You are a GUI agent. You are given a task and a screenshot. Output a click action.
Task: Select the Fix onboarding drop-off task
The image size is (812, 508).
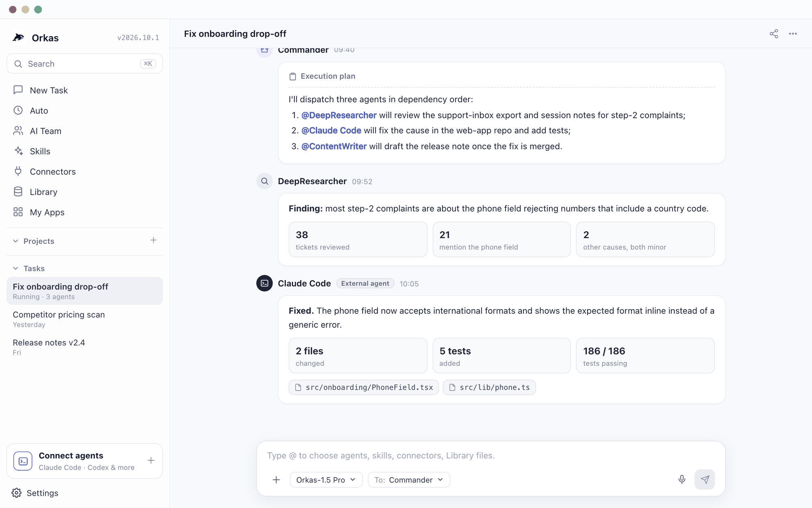point(84,291)
